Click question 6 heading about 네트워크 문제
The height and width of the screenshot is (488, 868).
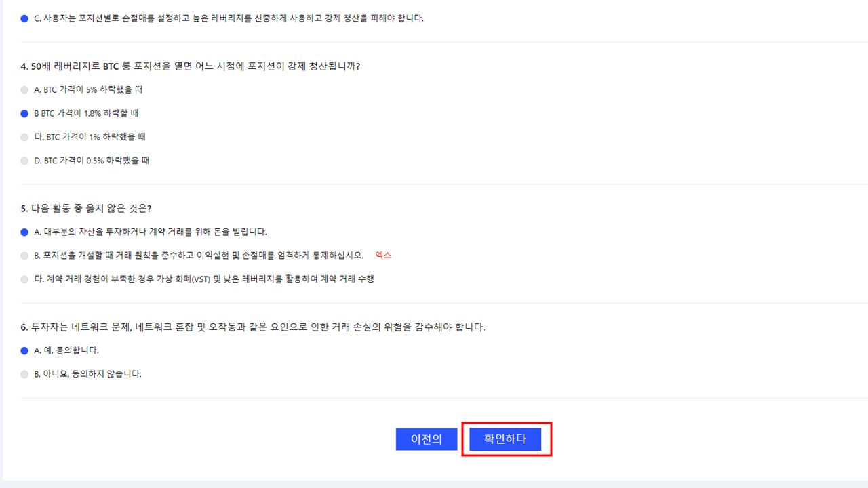[x=253, y=327]
